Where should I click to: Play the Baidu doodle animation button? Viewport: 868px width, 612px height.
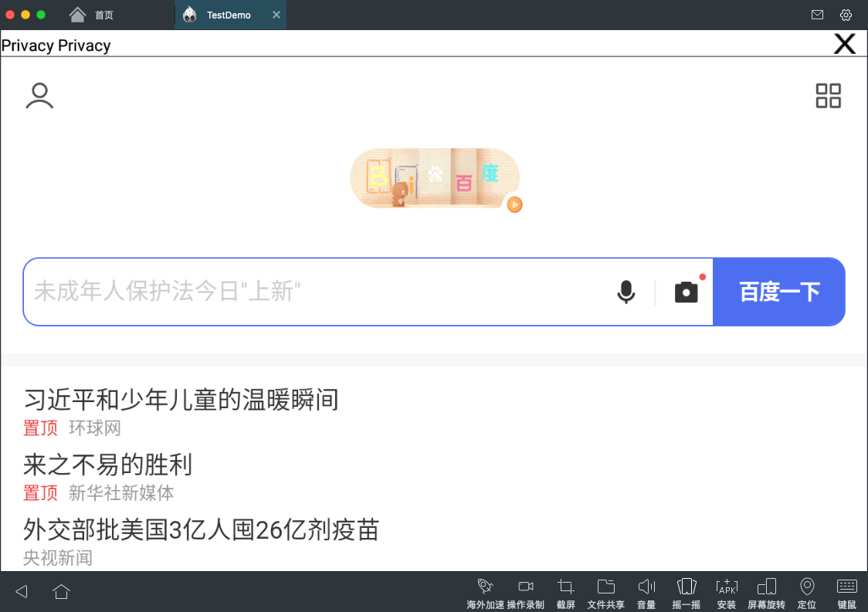coord(514,205)
